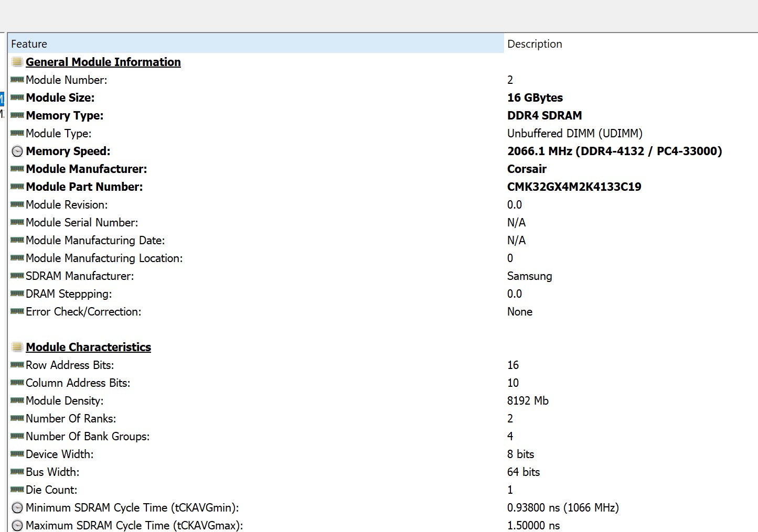Click the Feature column header

coord(29,44)
